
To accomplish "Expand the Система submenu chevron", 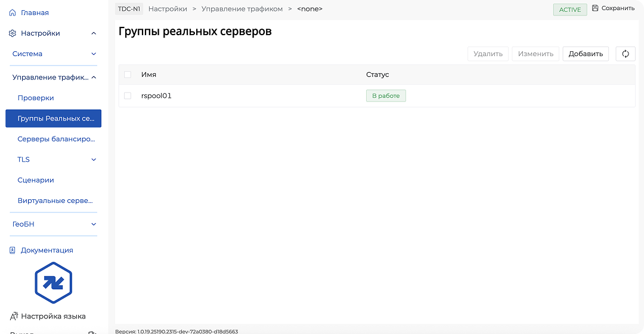I will [94, 54].
